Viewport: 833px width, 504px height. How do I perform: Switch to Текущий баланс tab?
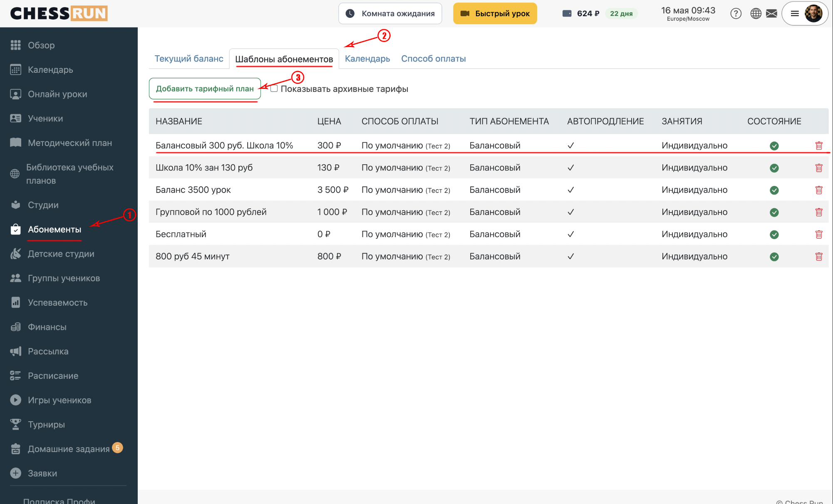coord(189,59)
